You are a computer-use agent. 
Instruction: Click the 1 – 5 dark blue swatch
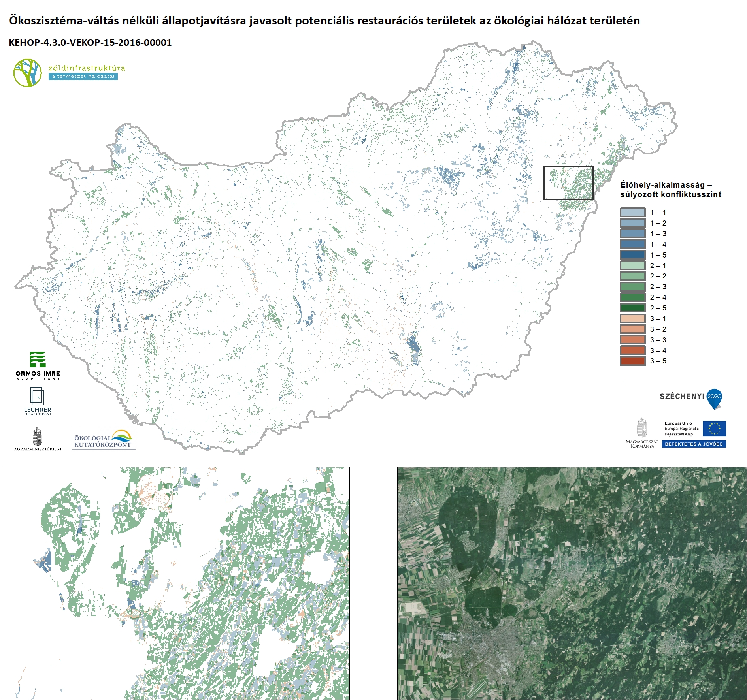(x=632, y=255)
